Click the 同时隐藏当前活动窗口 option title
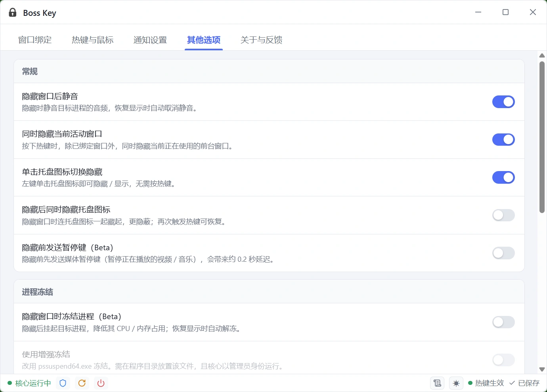 click(62, 134)
